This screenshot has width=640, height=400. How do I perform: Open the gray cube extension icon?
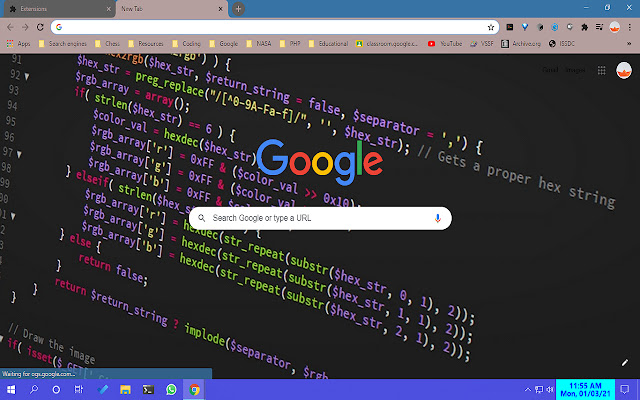tap(540, 27)
